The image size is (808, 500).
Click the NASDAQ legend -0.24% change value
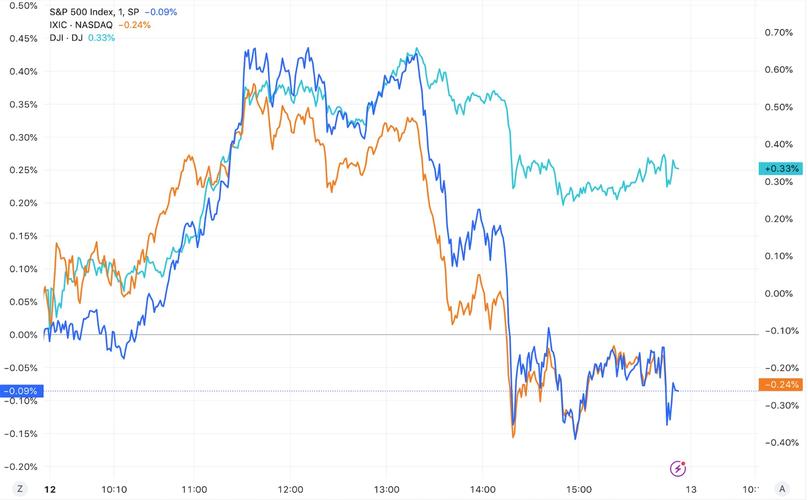[134, 24]
